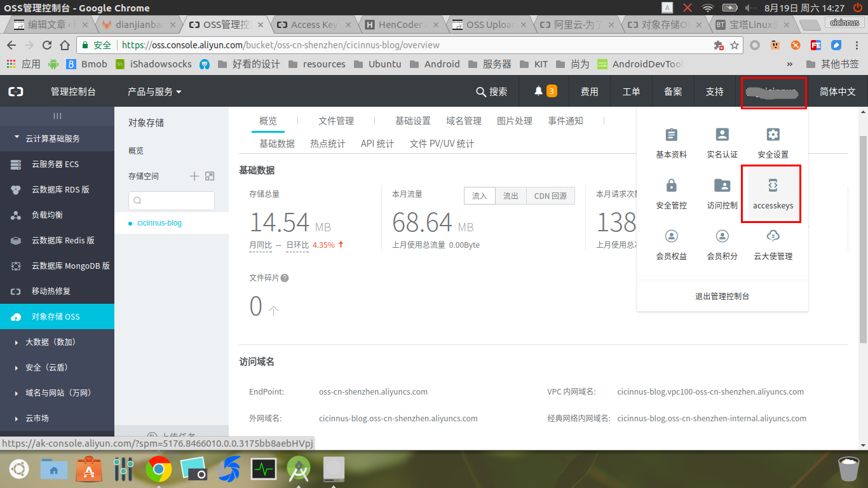Expand the 大数据（数加） sidebar section

click(x=50, y=342)
